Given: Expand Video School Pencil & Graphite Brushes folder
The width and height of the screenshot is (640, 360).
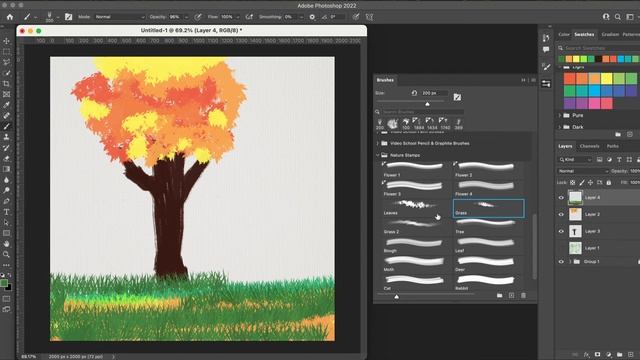Looking at the screenshot, I should click(378, 143).
